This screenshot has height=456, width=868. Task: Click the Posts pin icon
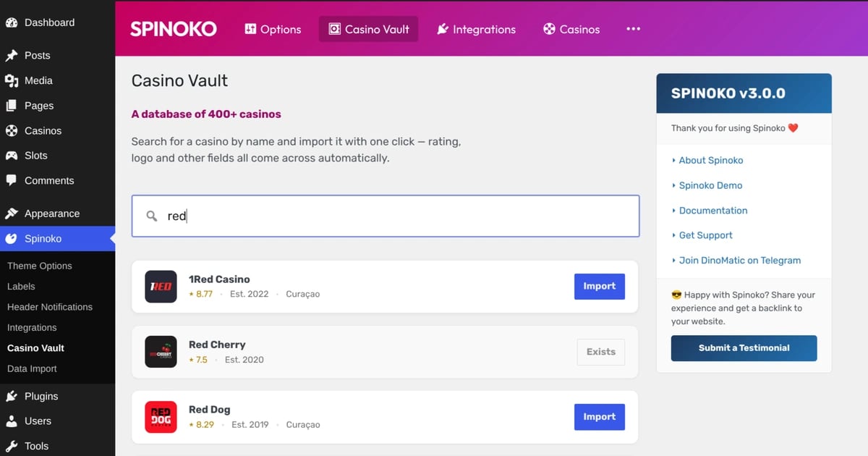(12, 56)
